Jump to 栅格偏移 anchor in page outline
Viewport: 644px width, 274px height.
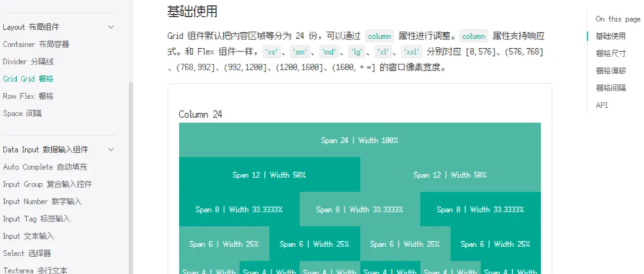click(x=611, y=70)
